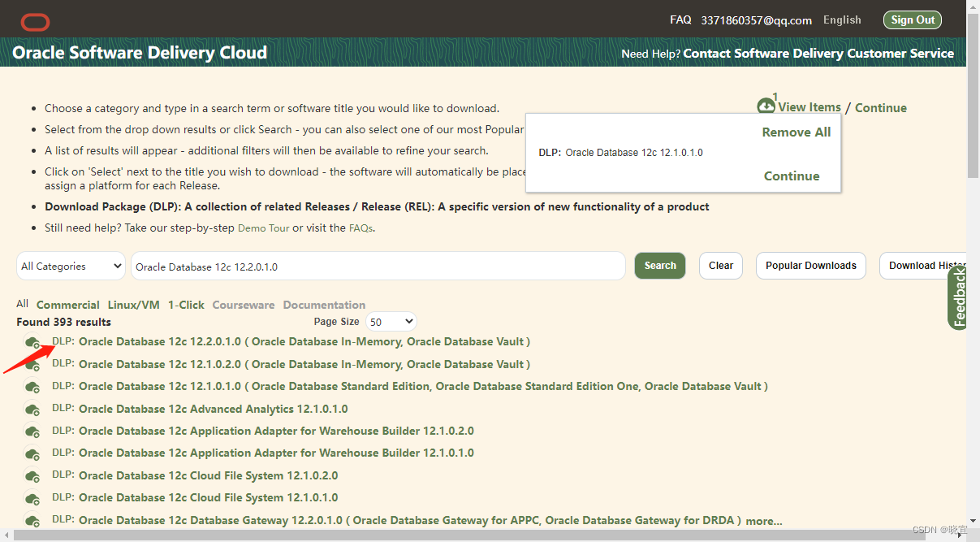Select Application Adapter for Warehouse Builder 12.1.0.1.0

pos(276,453)
